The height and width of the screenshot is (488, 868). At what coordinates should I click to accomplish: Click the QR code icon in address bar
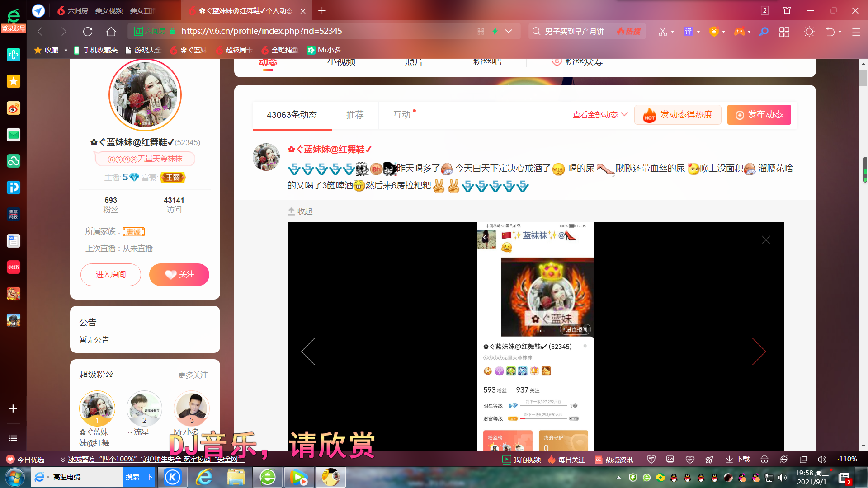point(481,31)
